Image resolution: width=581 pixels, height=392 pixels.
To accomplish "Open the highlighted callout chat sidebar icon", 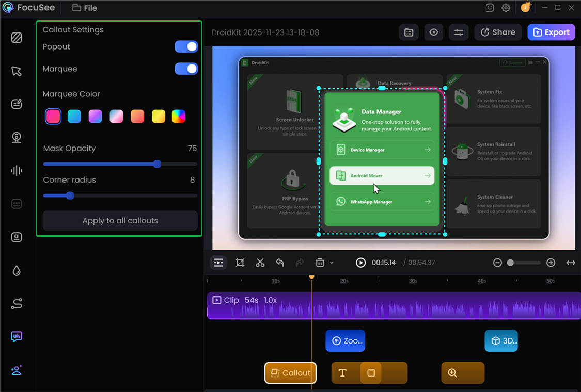I will [17, 336].
